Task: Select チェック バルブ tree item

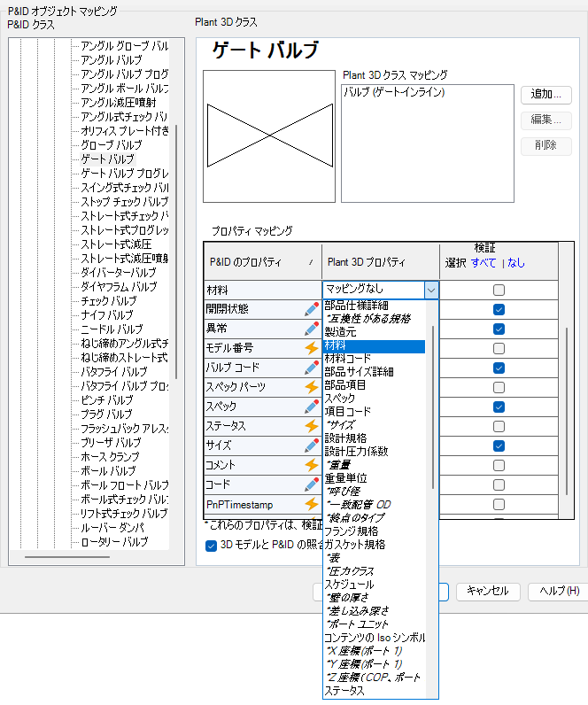Action: pyautogui.click(x=108, y=301)
